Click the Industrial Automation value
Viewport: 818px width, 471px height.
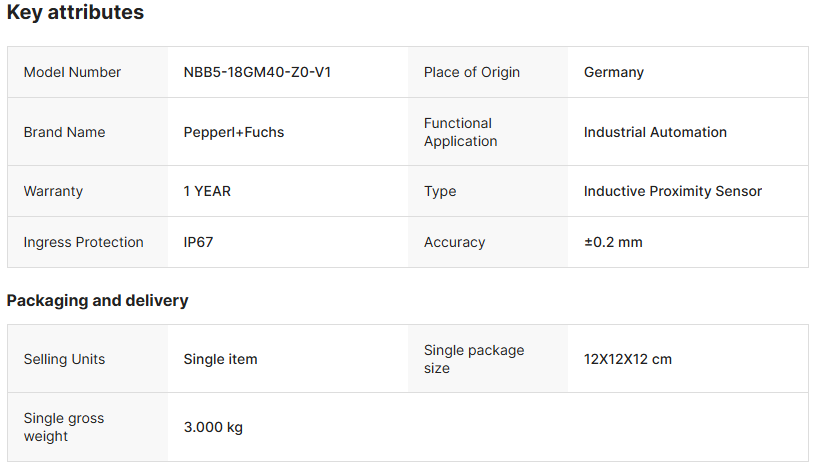point(655,132)
